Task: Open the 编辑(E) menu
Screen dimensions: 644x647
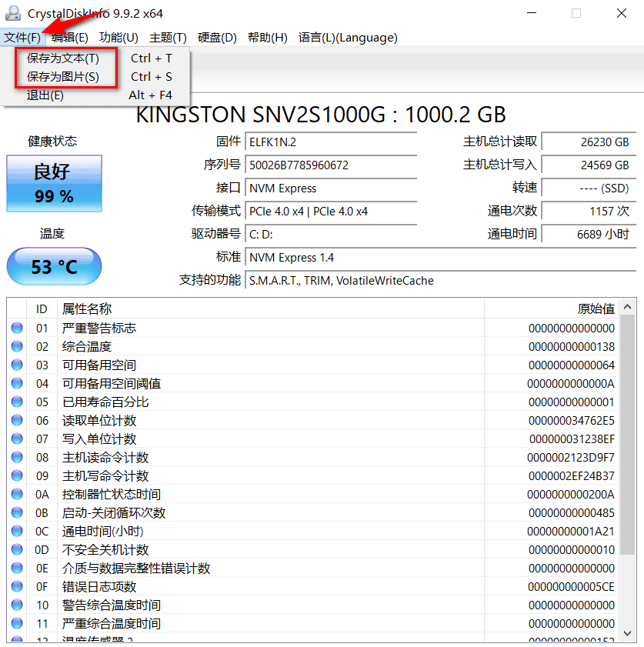Action: 70,38
